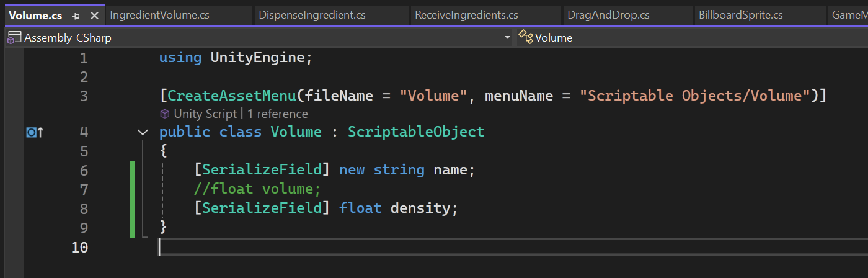Click the Unity Script CodeLens link
This screenshot has height=278, width=868.
click(205, 114)
